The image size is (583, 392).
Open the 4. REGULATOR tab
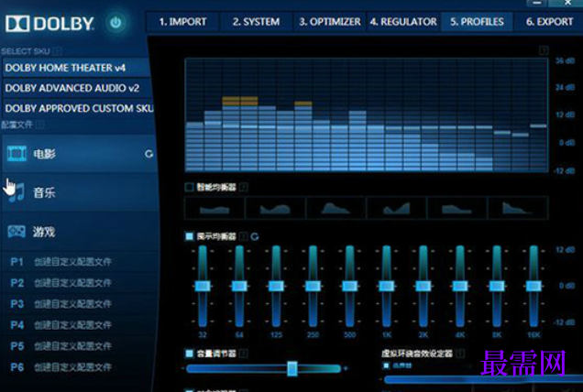[403, 22]
